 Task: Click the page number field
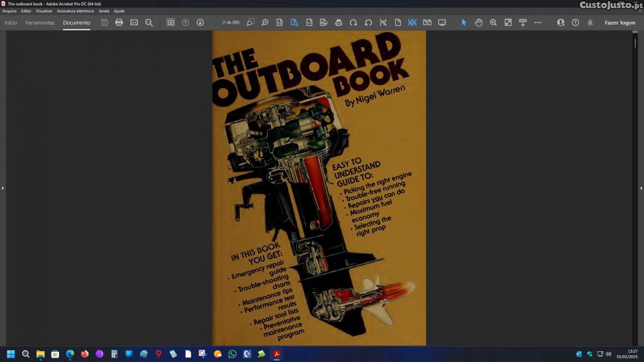click(216, 23)
